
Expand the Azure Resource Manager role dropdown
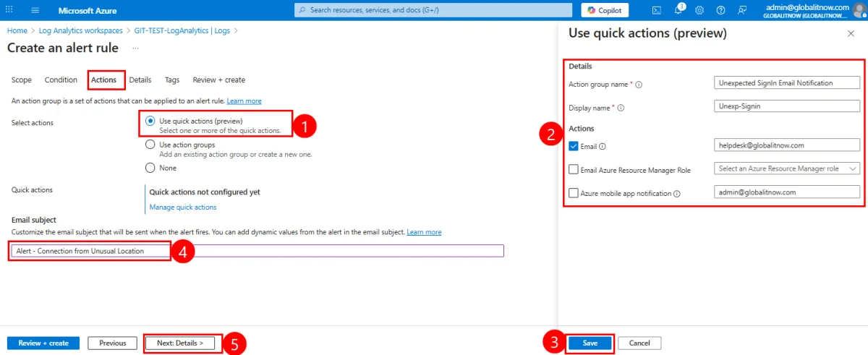786,168
